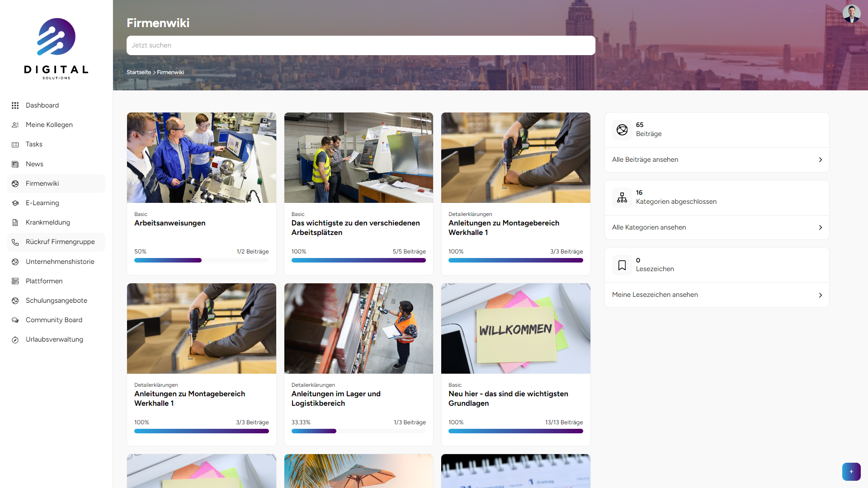
Task: Click the Krankmeldung document icon
Action: tap(15, 222)
